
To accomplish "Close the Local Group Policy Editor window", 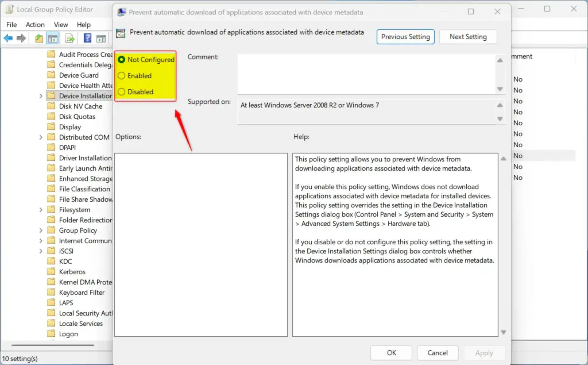I will click(574, 9).
